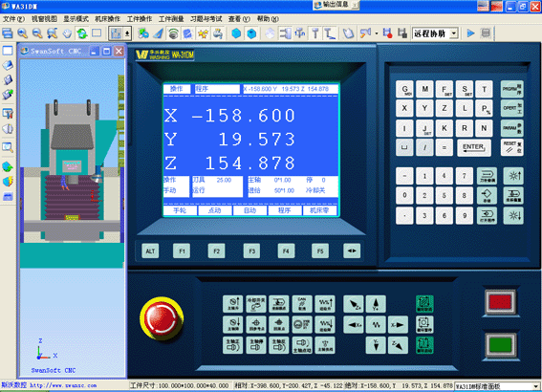Click the zoom in magnifier toolbar icon

[x=23, y=33]
